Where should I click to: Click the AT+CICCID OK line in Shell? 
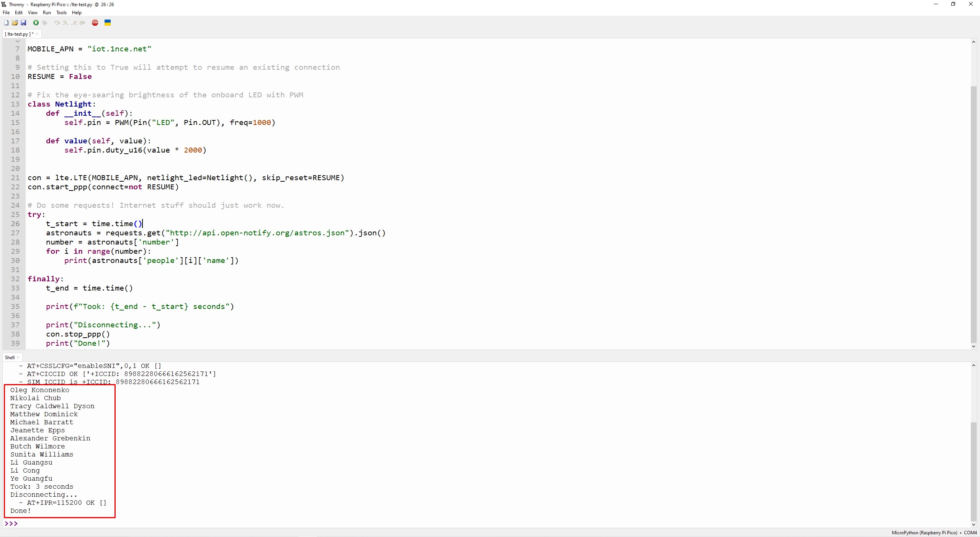(x=117, y=374)
